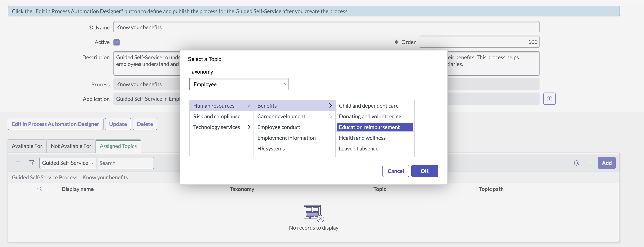Click the Add button

click(x=607, y=163)
